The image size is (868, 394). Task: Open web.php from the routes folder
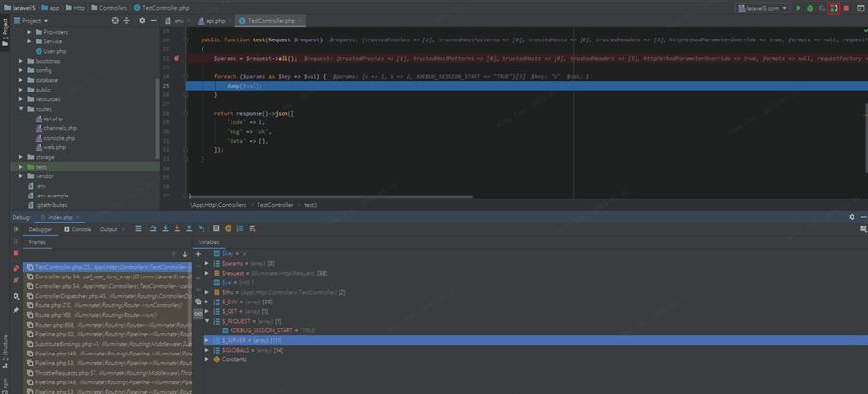point(54,147)
